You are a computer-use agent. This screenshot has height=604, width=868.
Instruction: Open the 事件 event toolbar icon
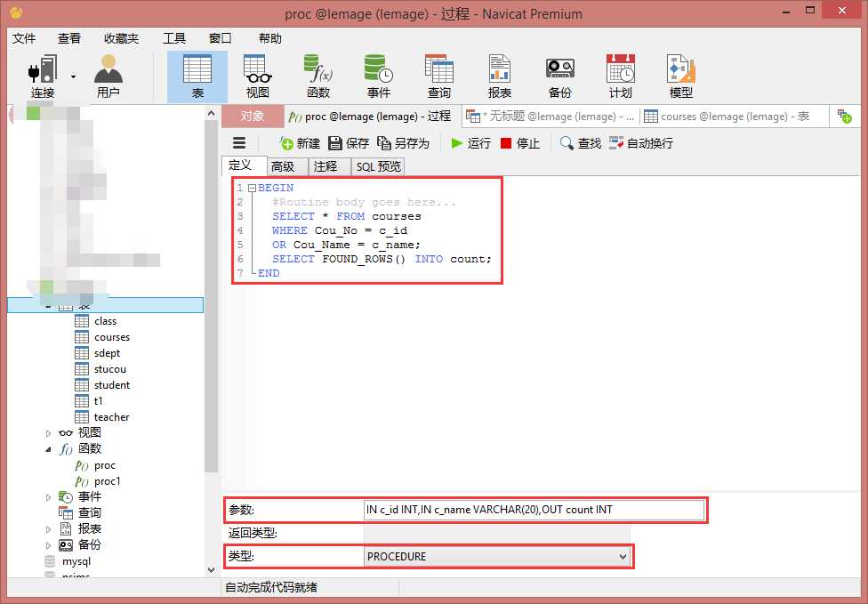(x=379, y=77)
